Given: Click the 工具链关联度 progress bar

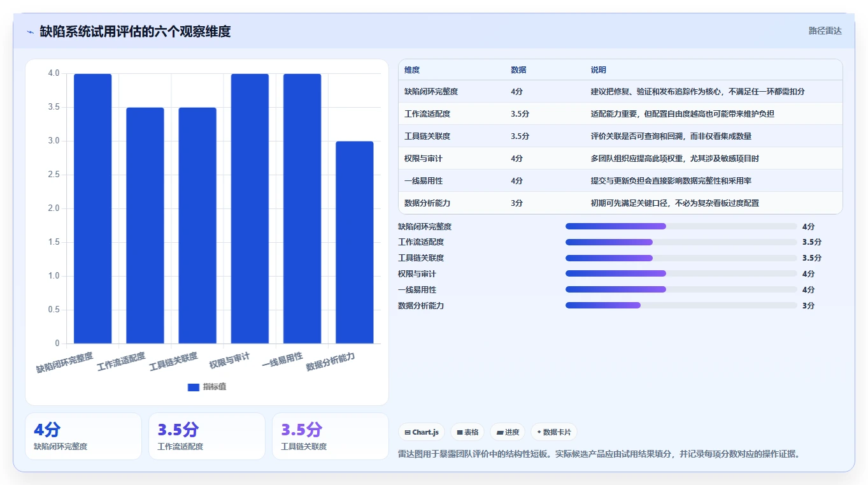Looking at the screenshot, I should (x=681, y=258).
